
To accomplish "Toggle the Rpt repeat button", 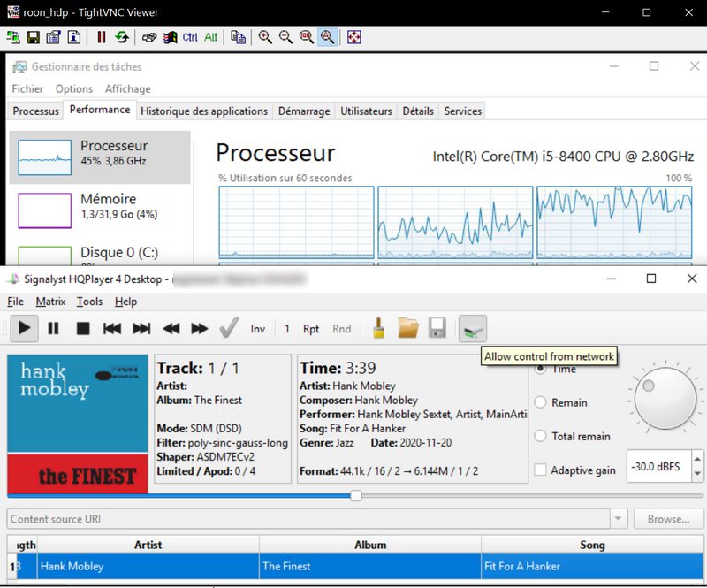I will 311,329.
